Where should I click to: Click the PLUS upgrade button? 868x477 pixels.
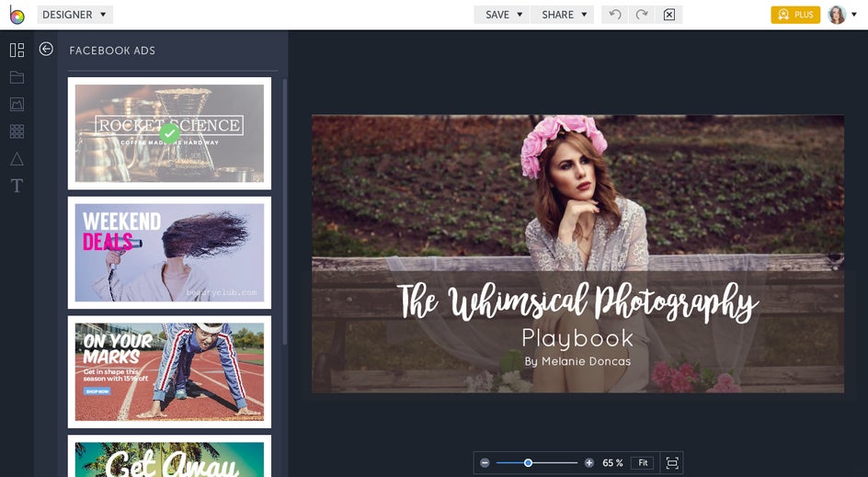click(795, 15)
